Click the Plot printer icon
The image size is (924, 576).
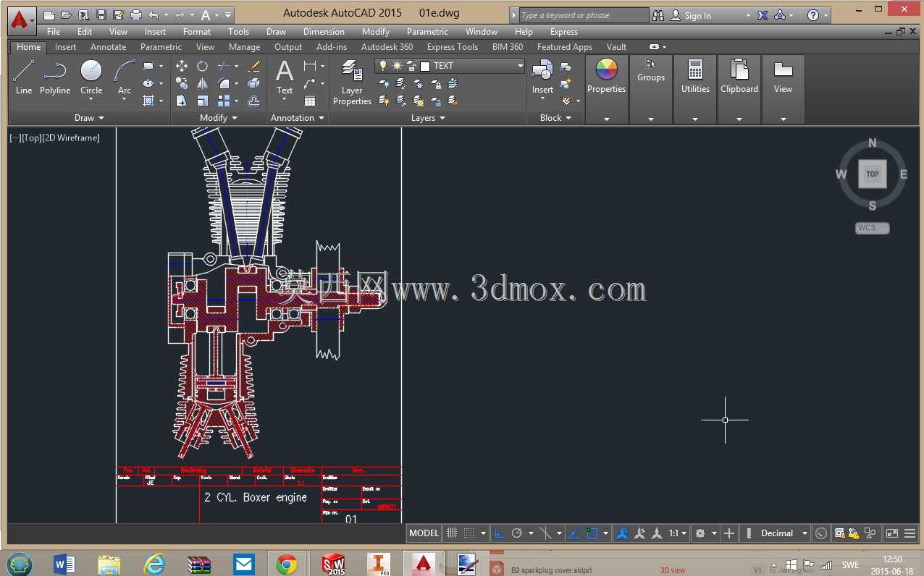click(x=135, y=14)
